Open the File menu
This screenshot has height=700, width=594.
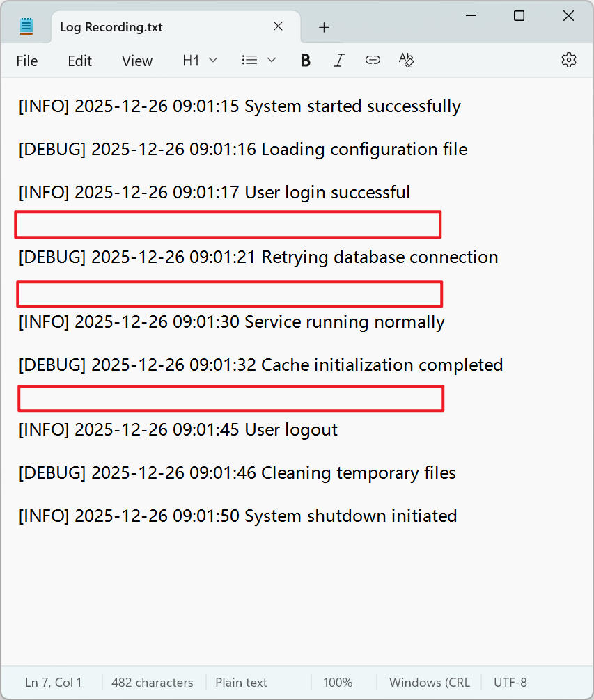27,61
